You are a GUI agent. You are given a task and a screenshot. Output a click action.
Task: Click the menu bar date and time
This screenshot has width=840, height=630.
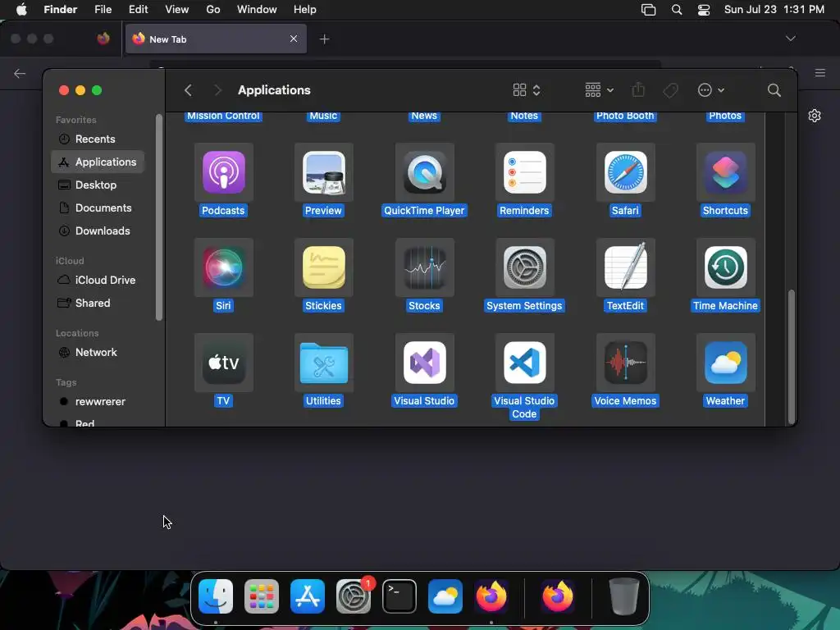(774, 10)
